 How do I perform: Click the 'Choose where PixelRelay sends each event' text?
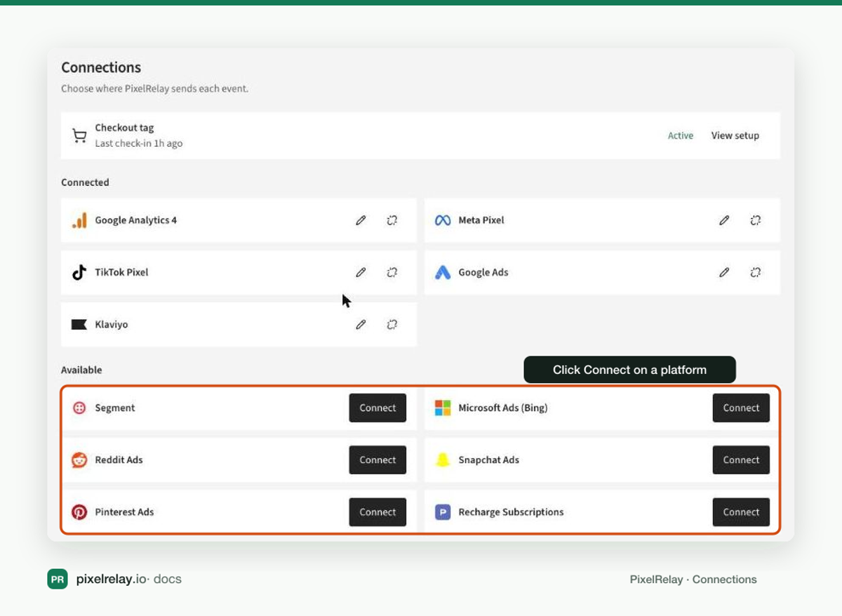tap(154, 89)
